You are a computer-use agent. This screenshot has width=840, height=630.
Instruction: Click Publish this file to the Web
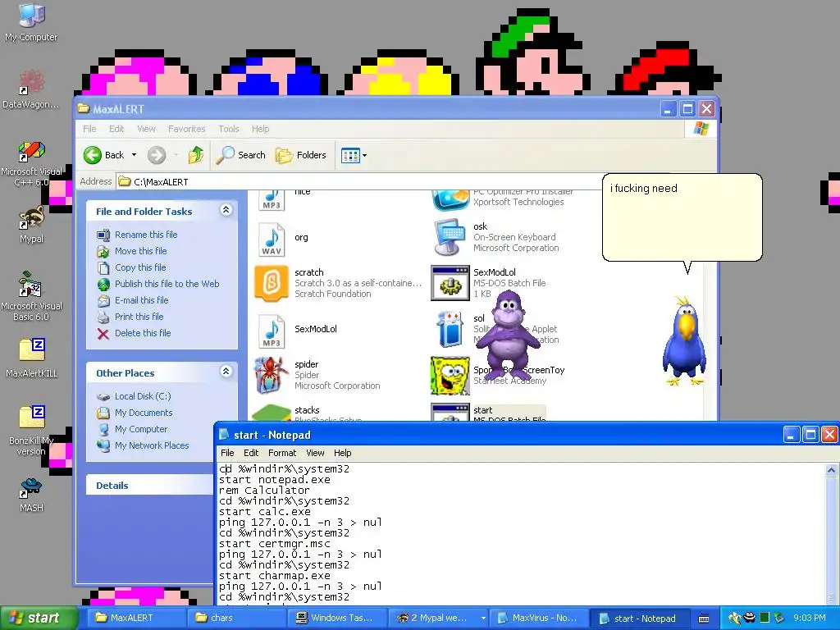click(x=167, y=284)
